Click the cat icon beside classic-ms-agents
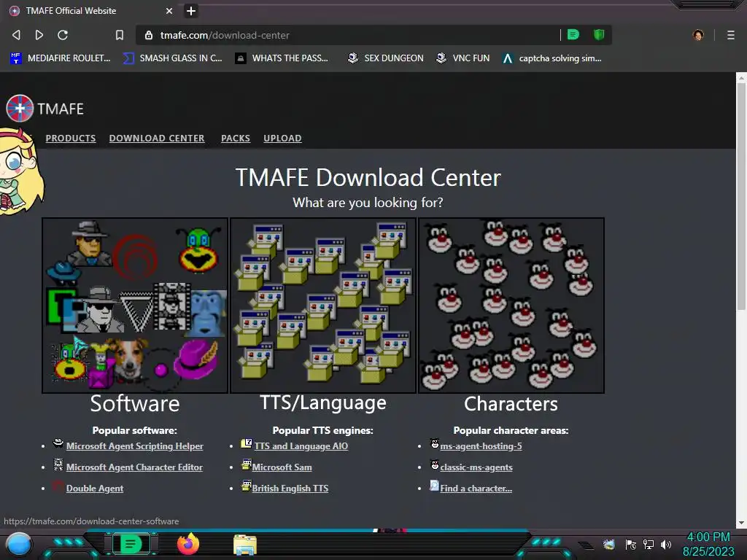This screenshot has width=747, height=560. click(435, 464)
